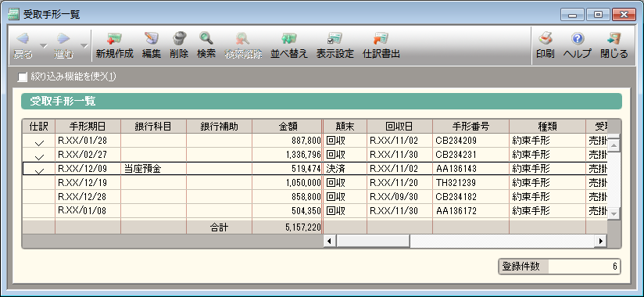The image size is (644, 297).
Task: Click the 決済 status cell
Action: tap(345, 169)
